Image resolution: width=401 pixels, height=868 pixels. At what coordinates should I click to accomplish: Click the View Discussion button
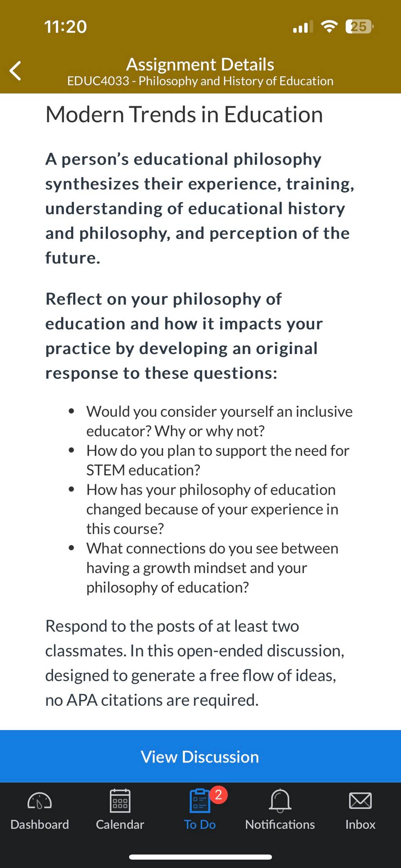(200, 756)
